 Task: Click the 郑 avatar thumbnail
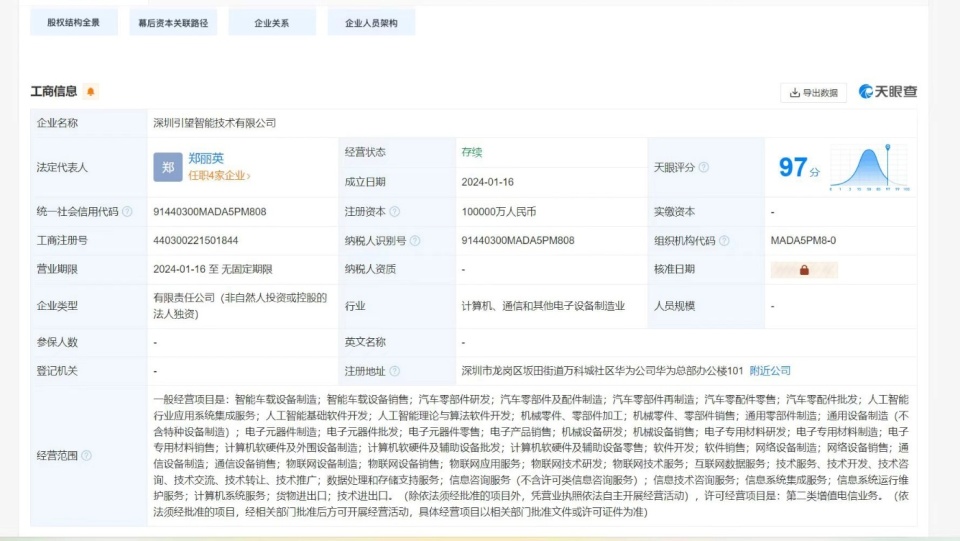(x=168, y=167)
